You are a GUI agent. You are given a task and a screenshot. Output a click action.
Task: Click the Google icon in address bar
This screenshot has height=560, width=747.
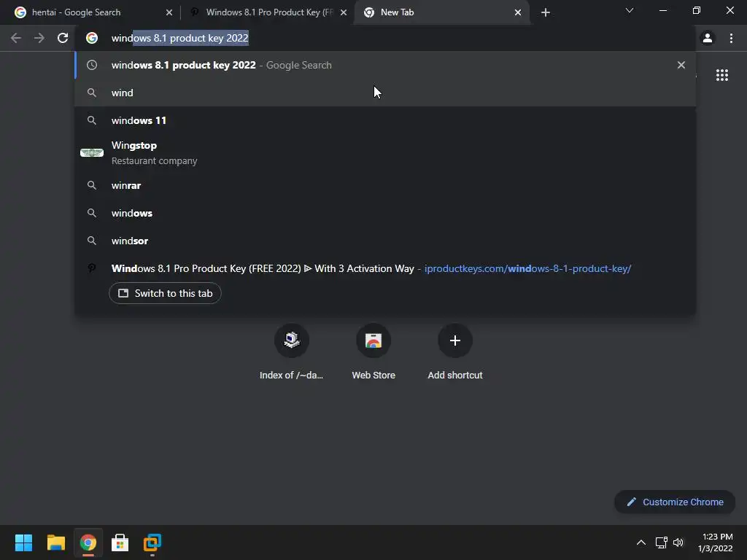point(92,38)
